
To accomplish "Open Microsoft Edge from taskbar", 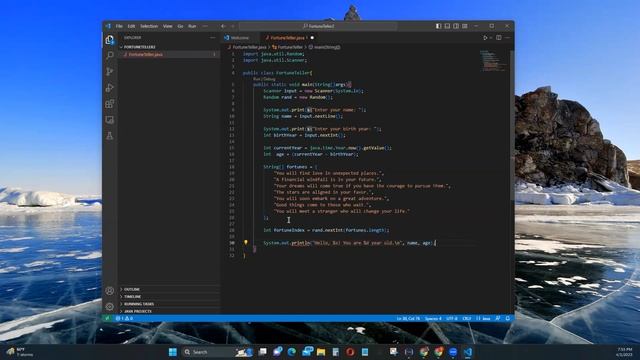I will 291,352.
